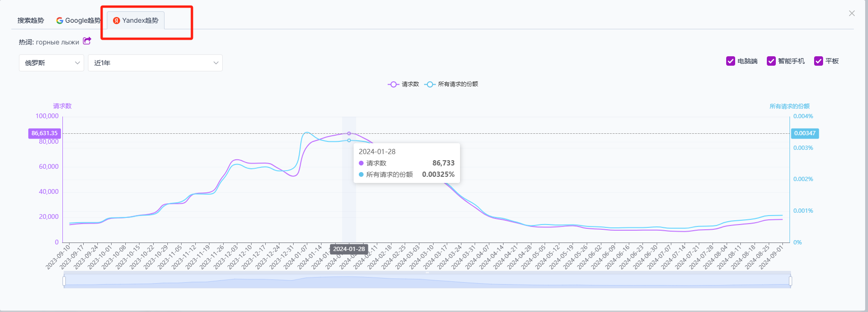Uncheck the 电脑端 checkbox

click(730, 61)
